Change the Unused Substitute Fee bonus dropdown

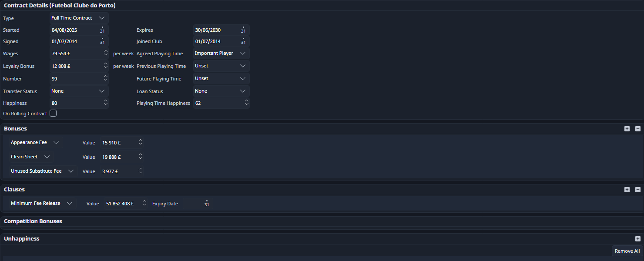tap(42, 171)
